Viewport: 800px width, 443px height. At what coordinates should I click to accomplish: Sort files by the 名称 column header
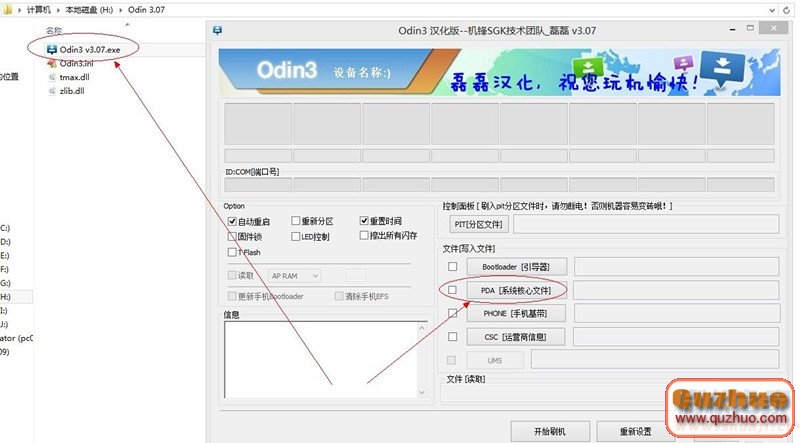click(54, 31)
